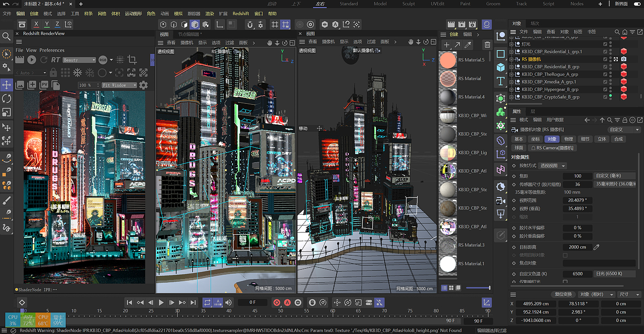
Task: Open the search tool magnifier in left palette
Action: coord(7,36)
